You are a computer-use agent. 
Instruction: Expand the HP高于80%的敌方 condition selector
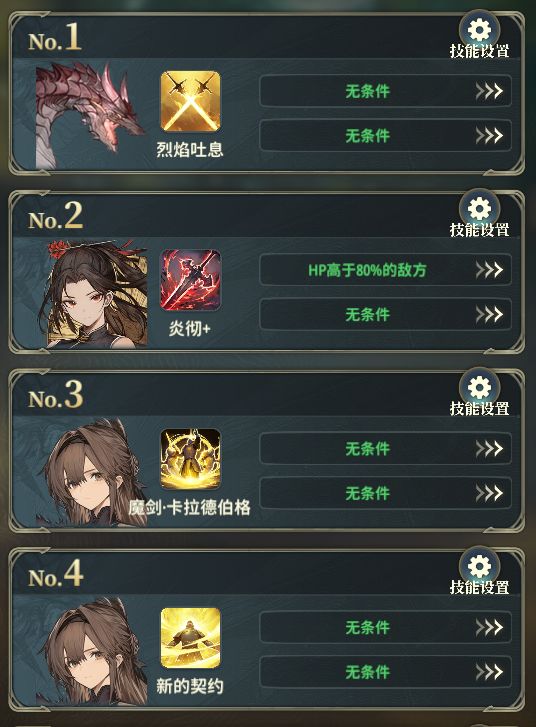(x=385, y=269)
